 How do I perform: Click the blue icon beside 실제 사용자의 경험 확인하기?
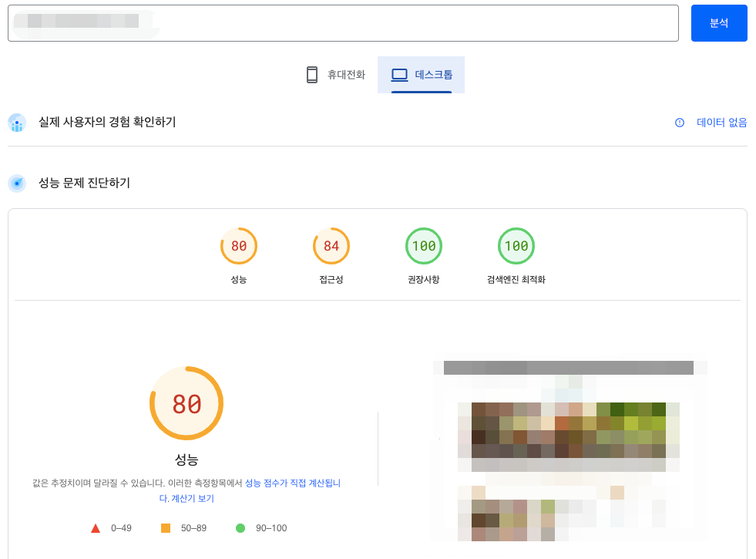pyautogui.click(x=17, y=123)
